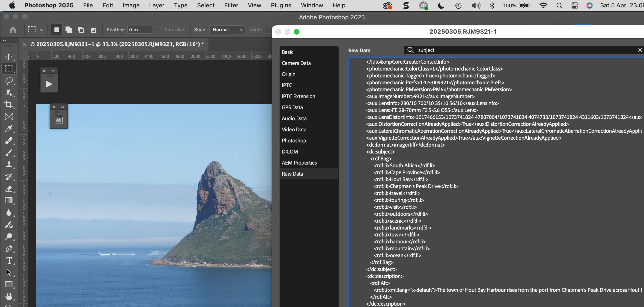Switch to the IPTC Extension tab
Image resolution: width=644 pixels, height=307 pixels.
(x=298, y=96)
